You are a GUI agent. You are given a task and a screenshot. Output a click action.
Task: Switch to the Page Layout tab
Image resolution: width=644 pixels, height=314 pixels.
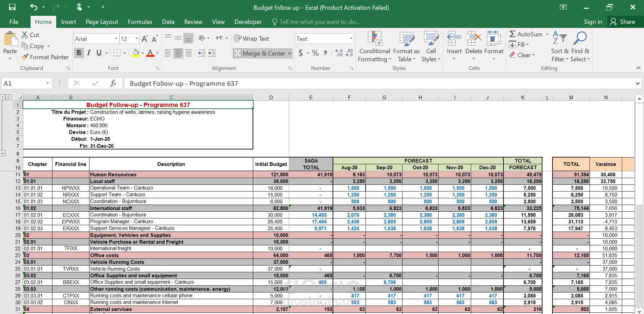coord(102,22)
